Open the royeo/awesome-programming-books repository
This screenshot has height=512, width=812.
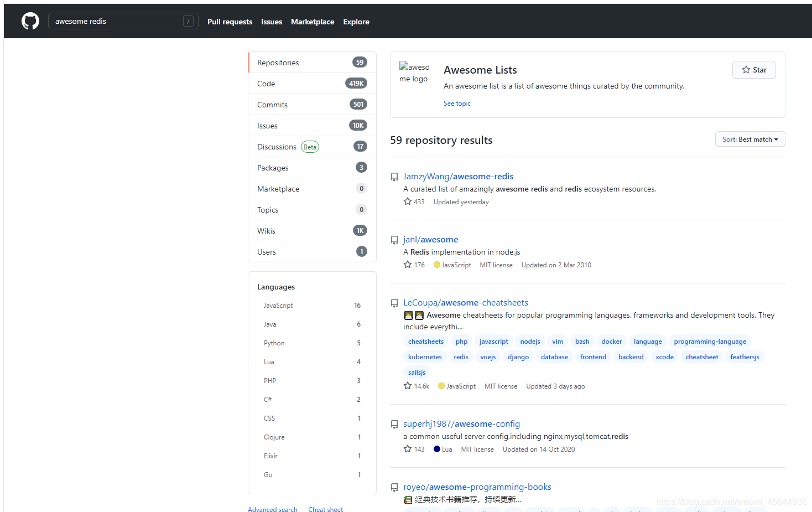point(477,487)
